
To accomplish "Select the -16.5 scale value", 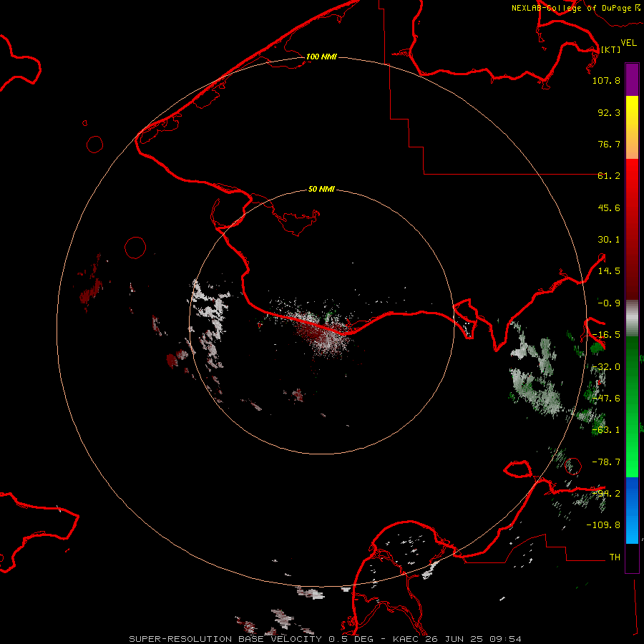I will tap(606, 335).
